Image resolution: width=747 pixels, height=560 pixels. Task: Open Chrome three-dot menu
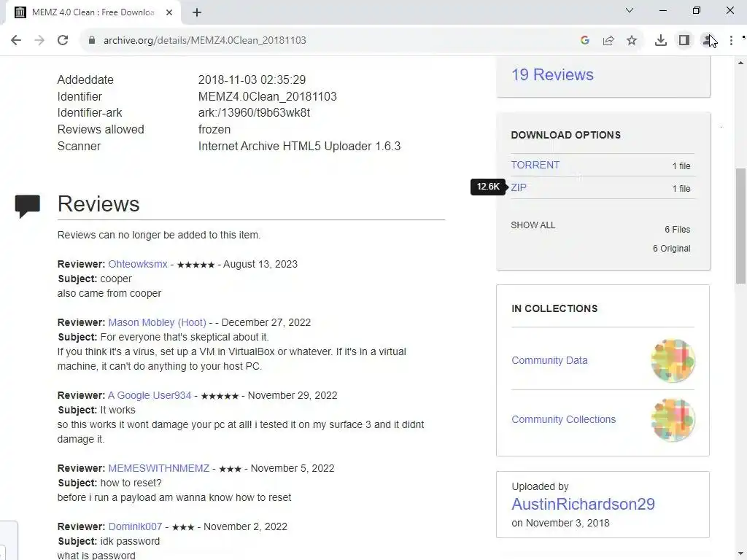point(731,40)
